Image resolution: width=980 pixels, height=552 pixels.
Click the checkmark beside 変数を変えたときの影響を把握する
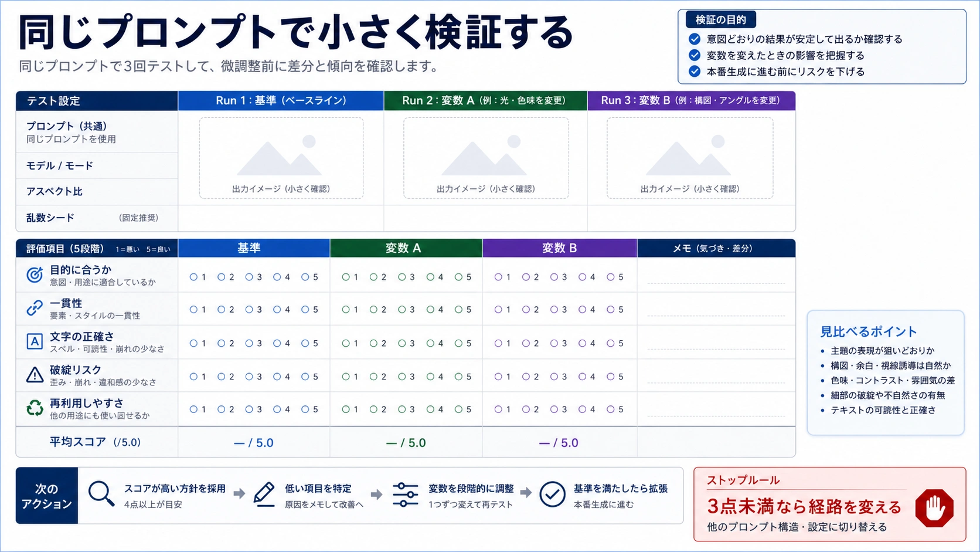[x=695, y=55]
